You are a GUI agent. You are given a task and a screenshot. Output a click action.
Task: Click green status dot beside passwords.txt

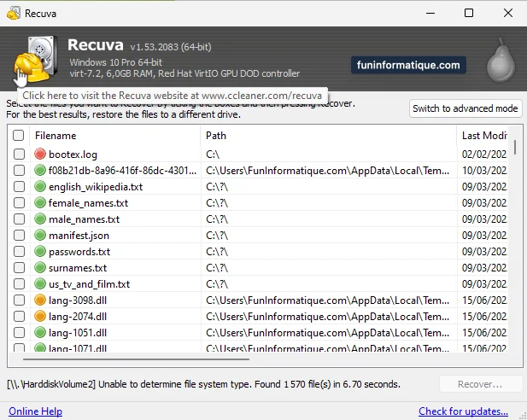point(40,251)
